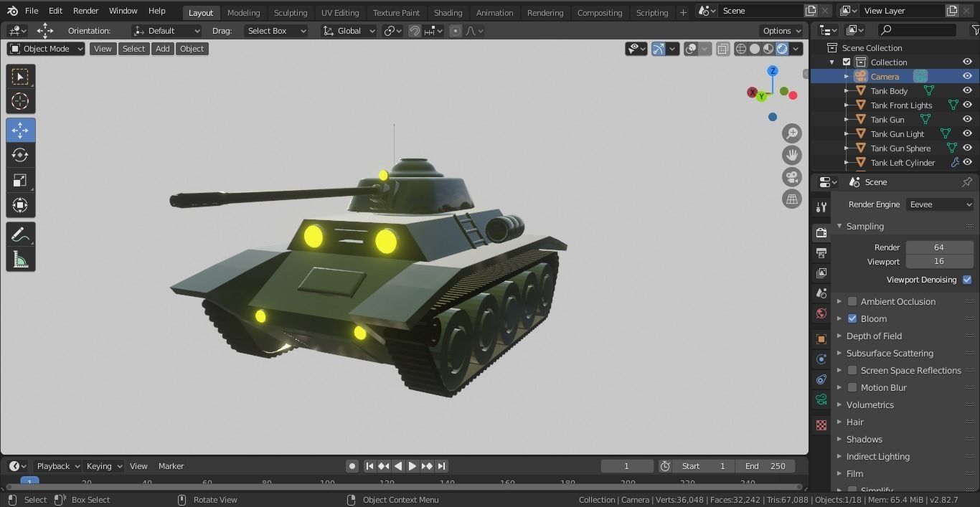Open the Render properties tab
This screenshot has width=980, height=507.
821,232
